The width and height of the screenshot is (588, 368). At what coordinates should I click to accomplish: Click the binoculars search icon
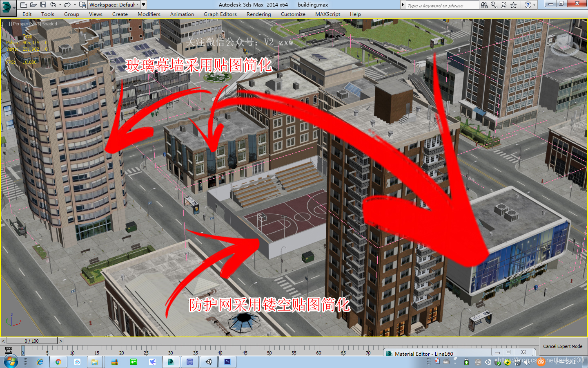[484, 5]
